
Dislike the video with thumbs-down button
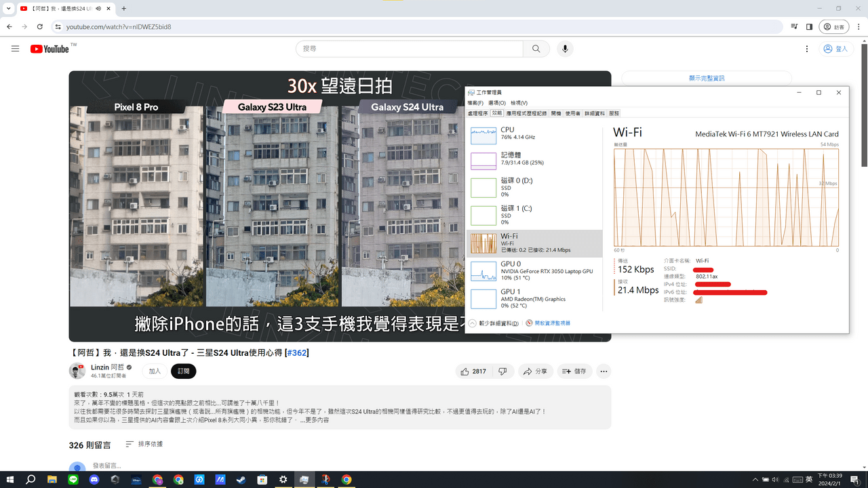point(502,371)
